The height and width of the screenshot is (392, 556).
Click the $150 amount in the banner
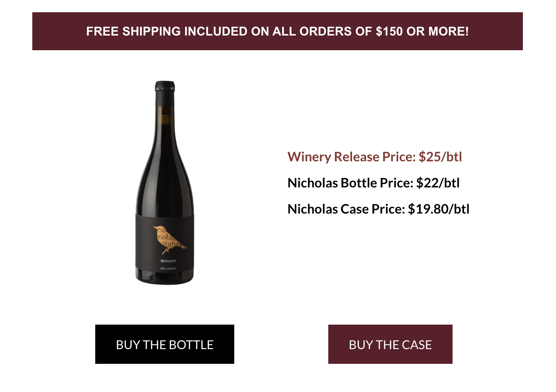click(x=389, y=31)
